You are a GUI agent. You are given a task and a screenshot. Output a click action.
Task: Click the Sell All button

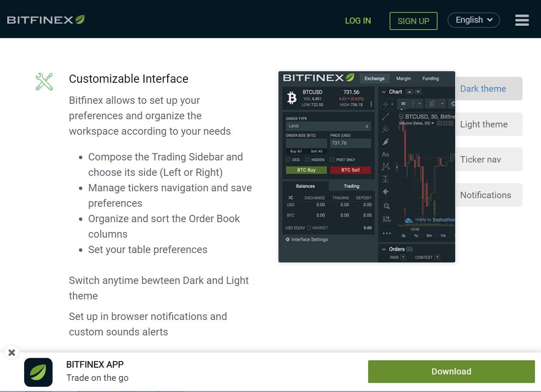[317, 151]
